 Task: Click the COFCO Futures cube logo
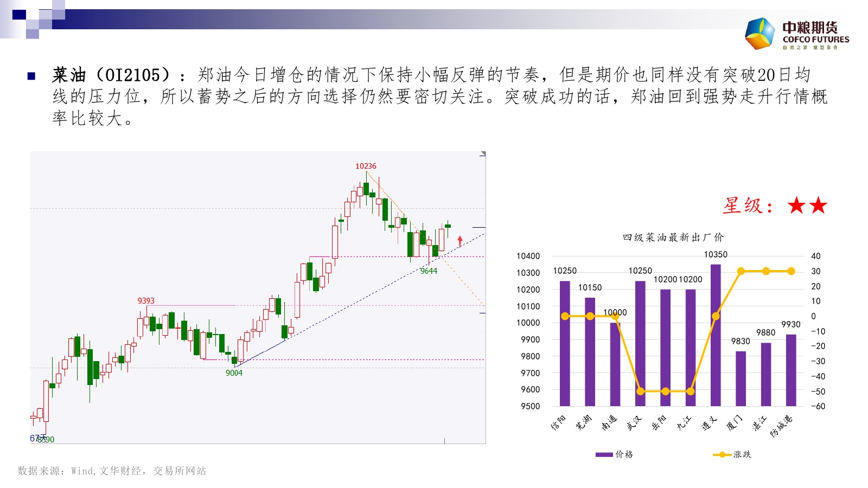(x=760, y=34)
